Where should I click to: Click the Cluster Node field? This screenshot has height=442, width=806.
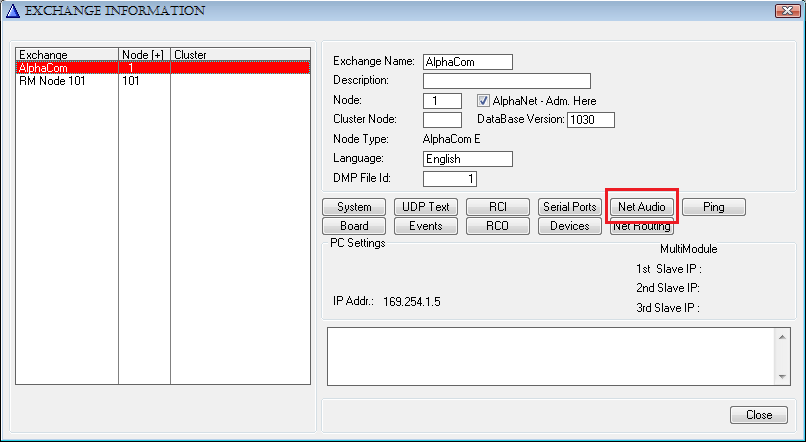point(442,119)
